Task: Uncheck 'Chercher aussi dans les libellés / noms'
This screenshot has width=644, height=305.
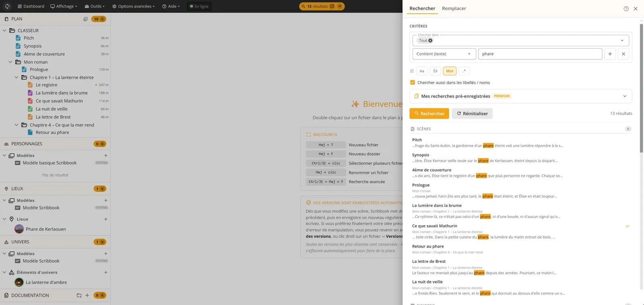Action: coord(412,82)
